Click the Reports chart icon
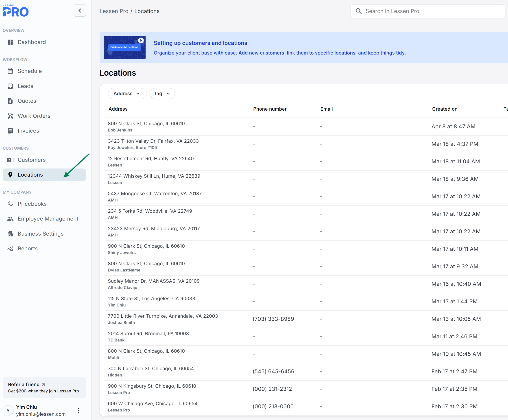 tap(10, 249)
